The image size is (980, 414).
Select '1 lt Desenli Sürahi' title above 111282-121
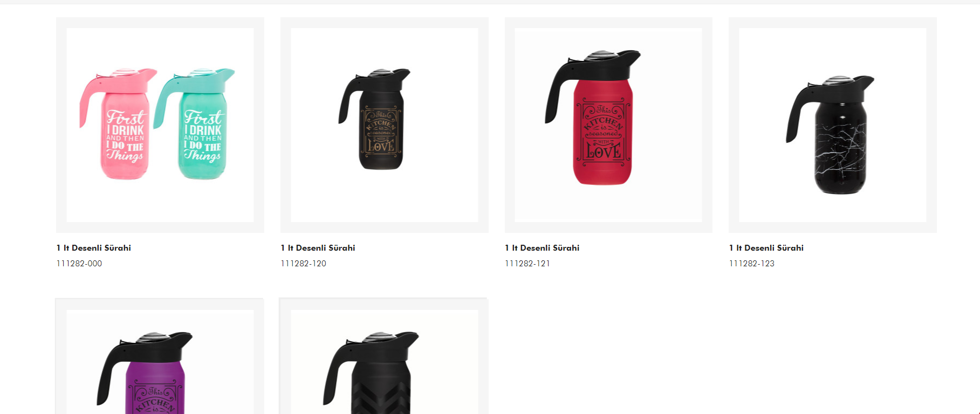click(x=542, y=248)
